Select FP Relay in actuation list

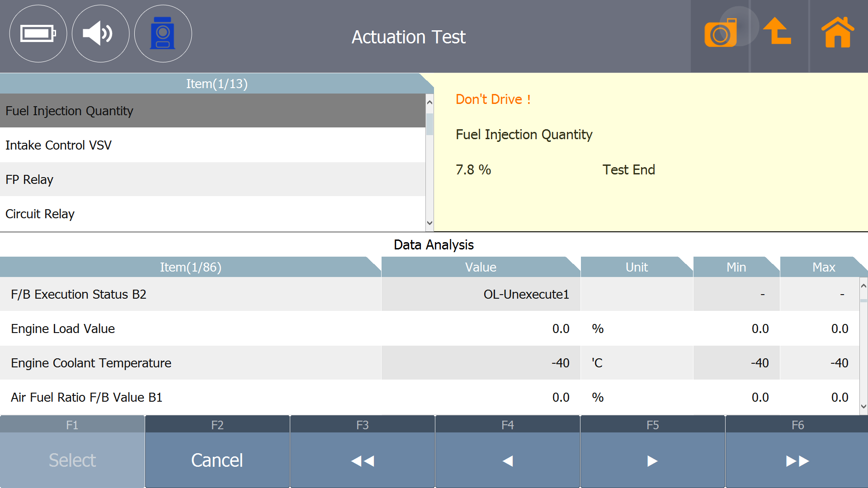(x=212, y=179)
